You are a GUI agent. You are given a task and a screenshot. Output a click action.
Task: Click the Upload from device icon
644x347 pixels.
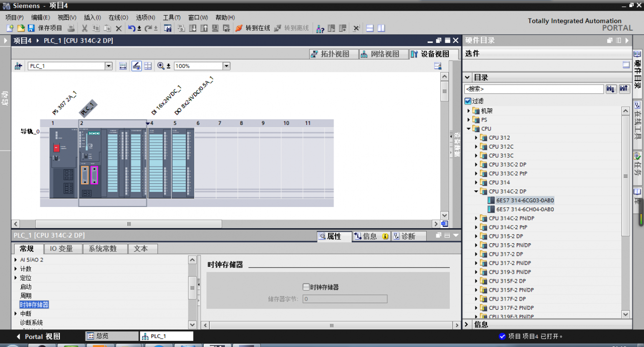tap(204, 28)
